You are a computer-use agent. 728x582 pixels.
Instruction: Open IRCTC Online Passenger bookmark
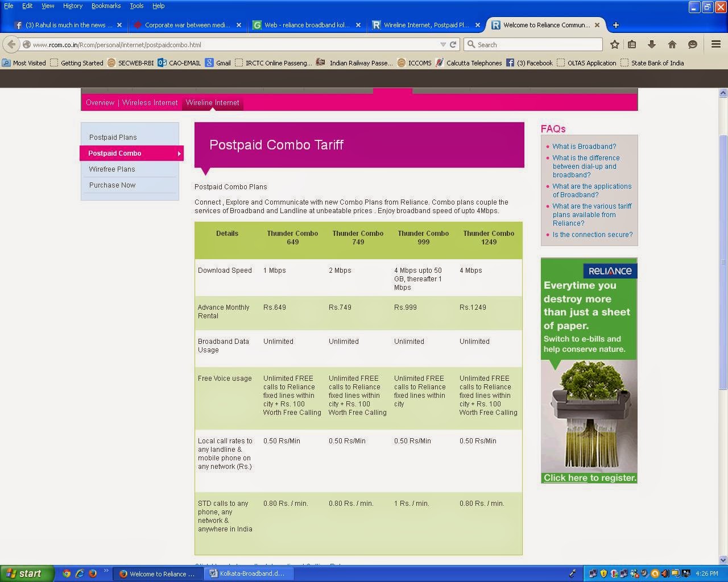click(273, 63)
